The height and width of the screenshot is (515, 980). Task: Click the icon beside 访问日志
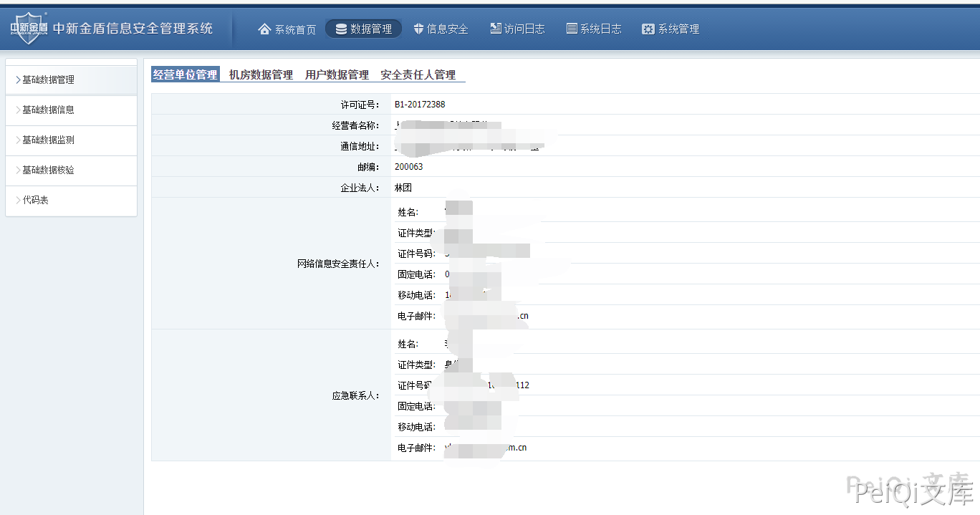496,29
